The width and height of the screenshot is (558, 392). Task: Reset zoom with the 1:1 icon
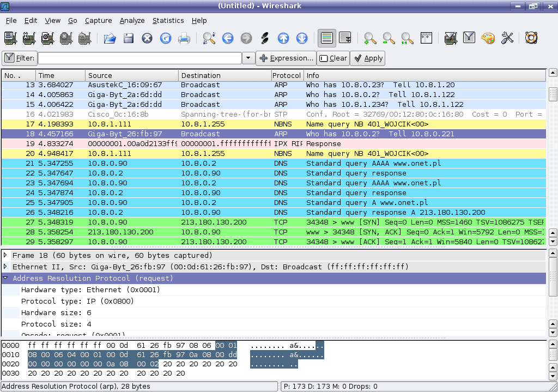pyautogui.click(x=406, y=38)
